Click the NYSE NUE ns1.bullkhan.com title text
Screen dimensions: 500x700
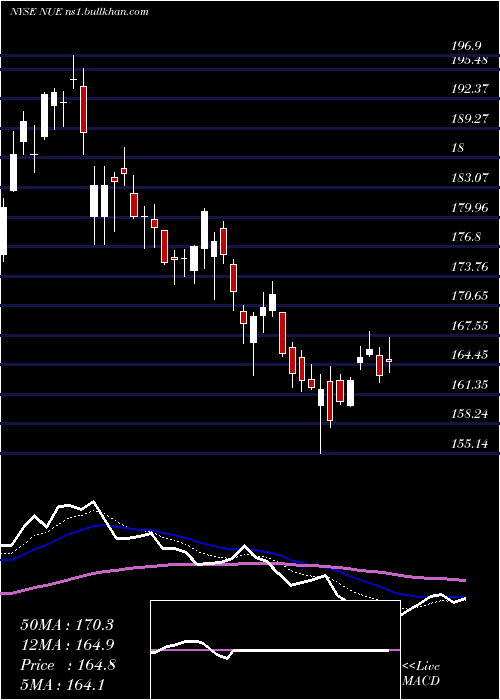(x=79, y=12)
